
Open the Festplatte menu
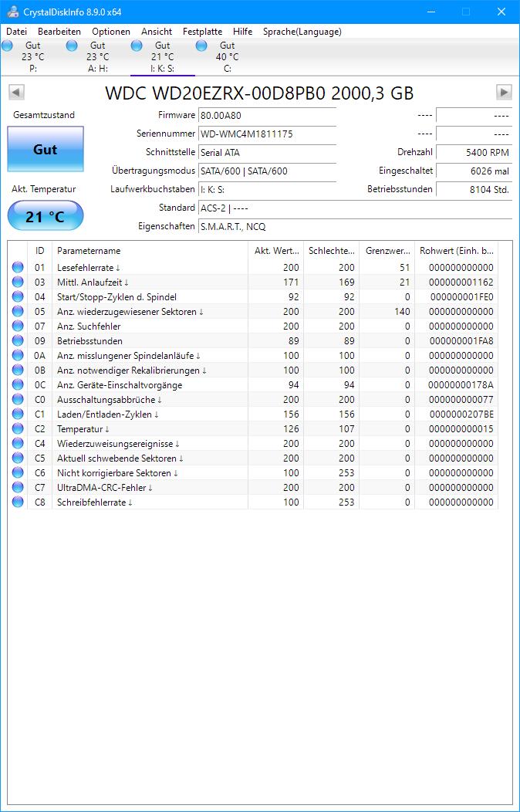(x=202, y=32)
